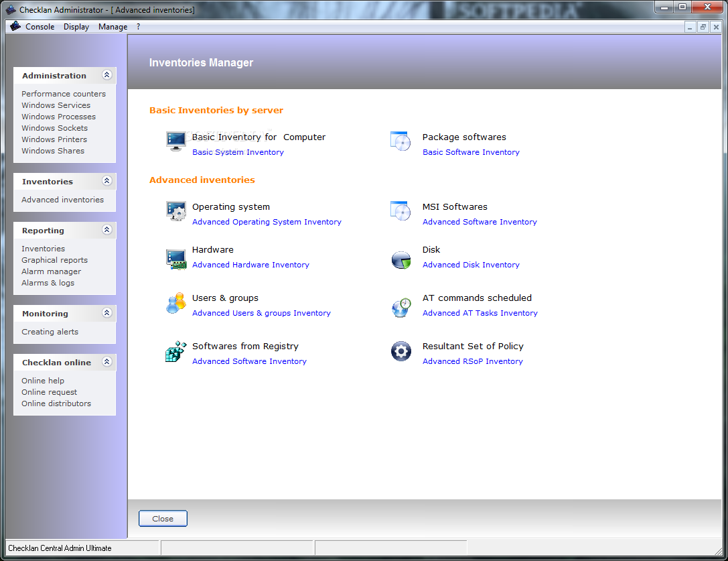This screenshot has height=561, width=728.
Task: Collapse the Inventories panel
Action: (x=106, y=181)
